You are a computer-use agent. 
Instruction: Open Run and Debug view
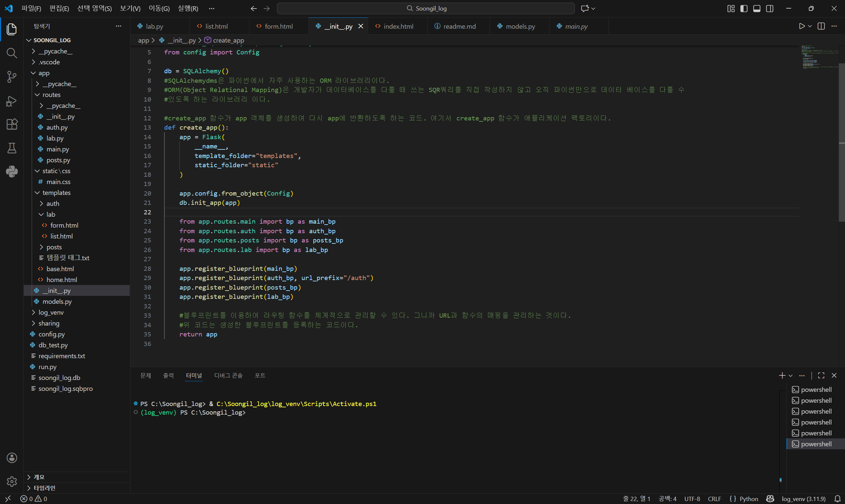point(12,101)
